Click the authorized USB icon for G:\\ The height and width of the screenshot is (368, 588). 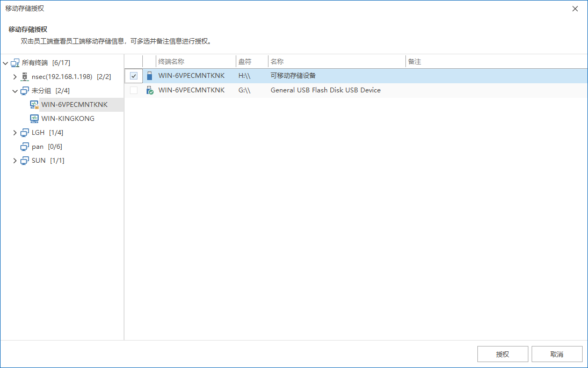150,90
